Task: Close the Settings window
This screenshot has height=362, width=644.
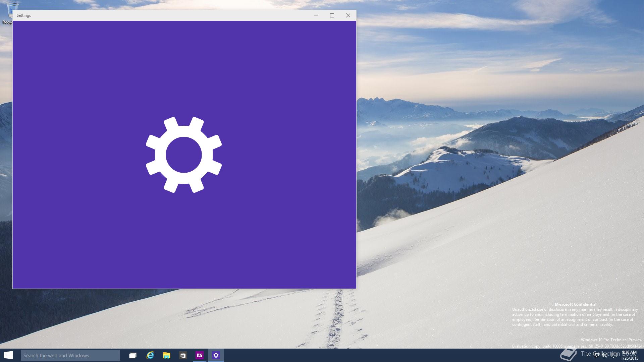Action: 348,15
